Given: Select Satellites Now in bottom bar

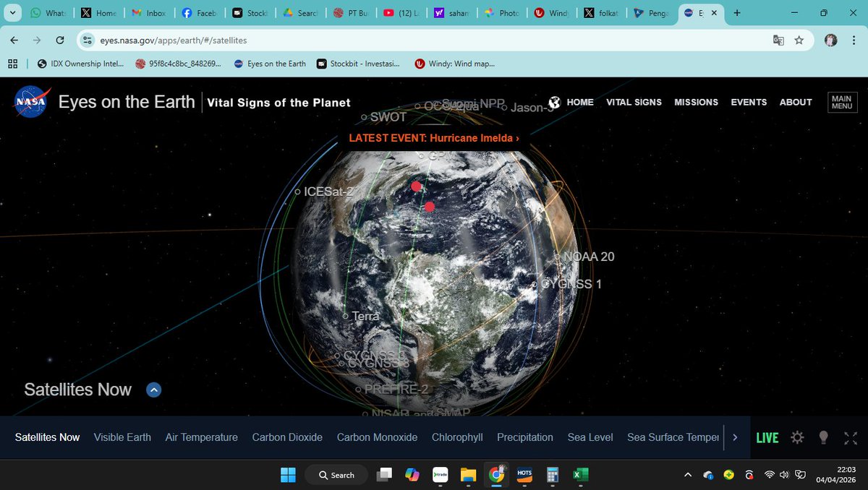Looking at the screenshot, I should pos(47,437).
